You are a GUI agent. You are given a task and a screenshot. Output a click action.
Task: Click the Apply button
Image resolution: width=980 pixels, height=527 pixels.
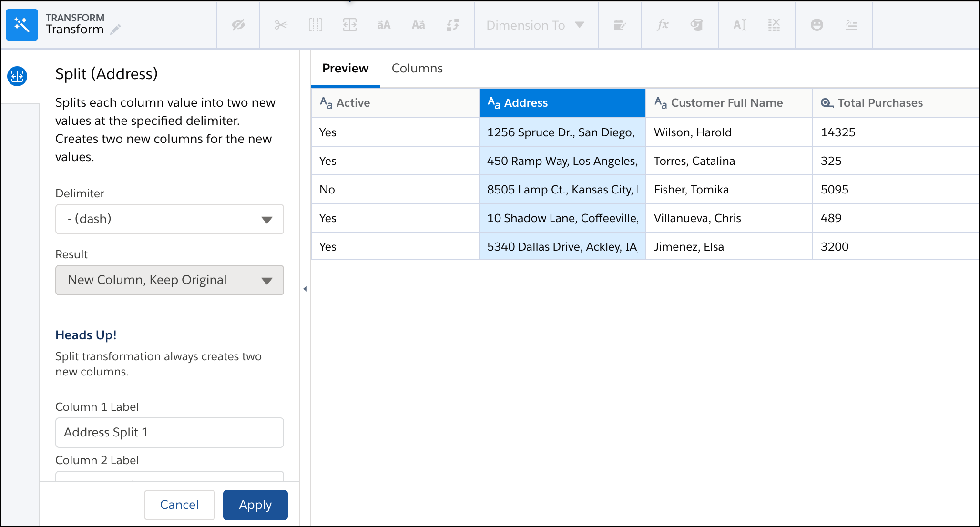255,505
